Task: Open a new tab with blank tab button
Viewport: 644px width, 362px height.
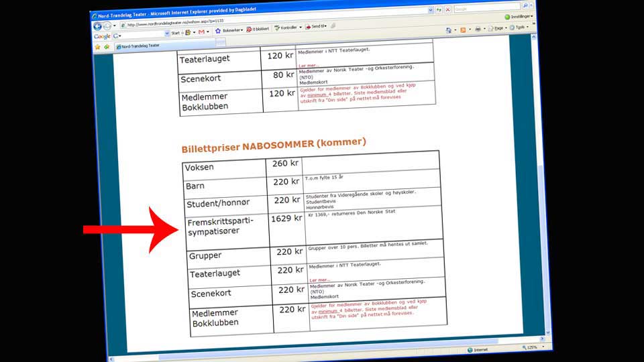Action: [221, 42]
